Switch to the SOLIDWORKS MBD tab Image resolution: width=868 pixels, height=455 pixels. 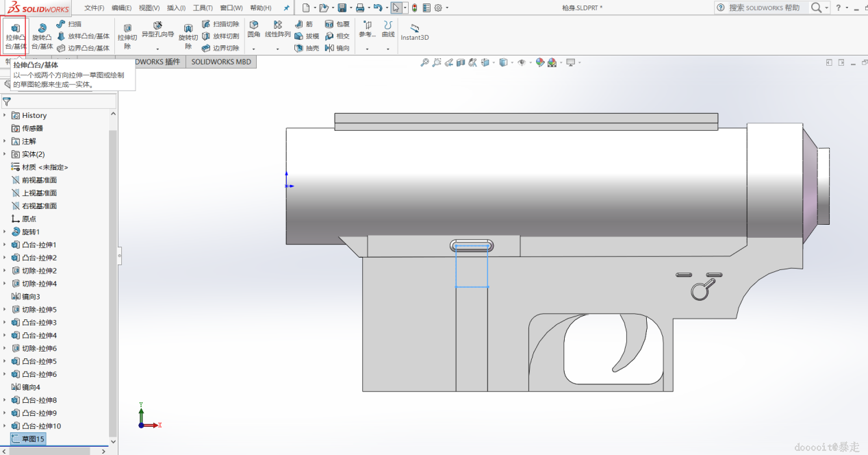[x=220, y=62]
